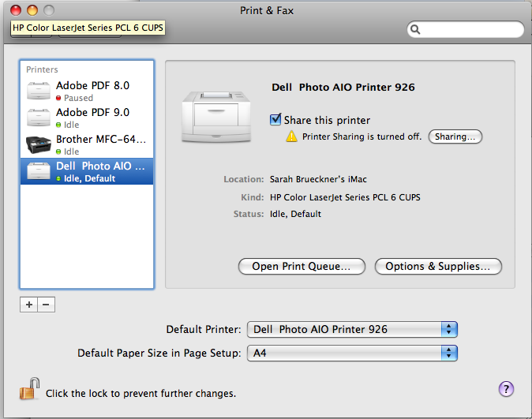This screenshot has width=532, height=419.
Task: Open Default Paper Size dropdown showing A4
Action: (352, 354)
